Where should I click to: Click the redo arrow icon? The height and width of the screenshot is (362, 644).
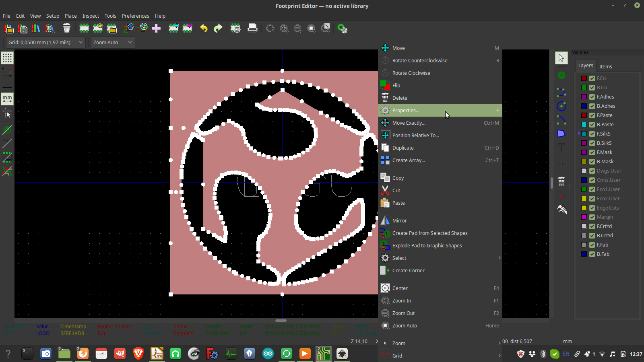(x=218, y=28)
